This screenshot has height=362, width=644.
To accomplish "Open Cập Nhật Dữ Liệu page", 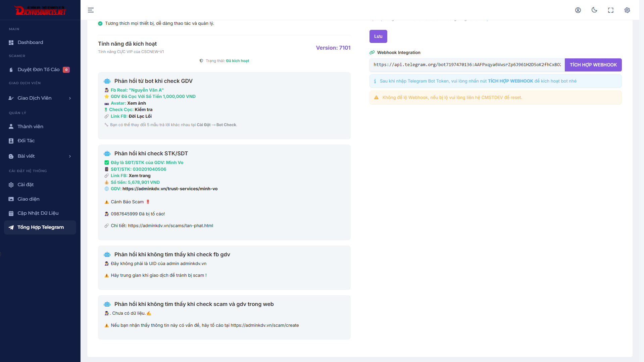I will click(x=38, y=213).
